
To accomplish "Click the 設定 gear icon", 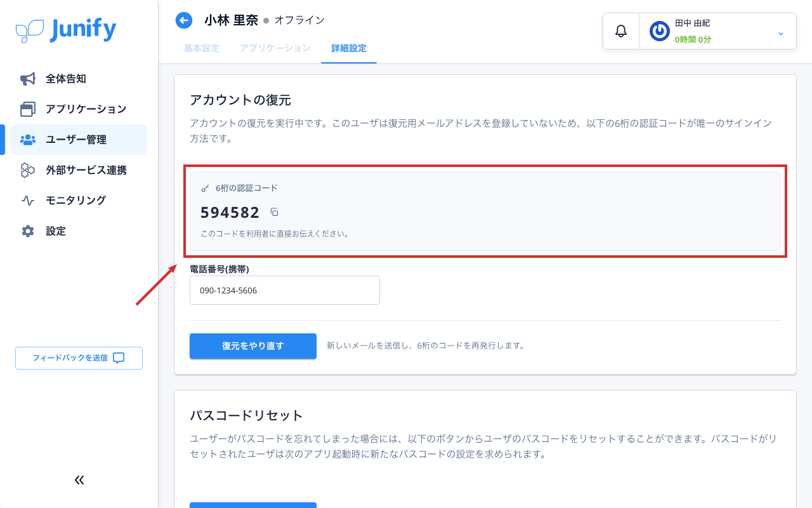I will click(x=28, y=231).
